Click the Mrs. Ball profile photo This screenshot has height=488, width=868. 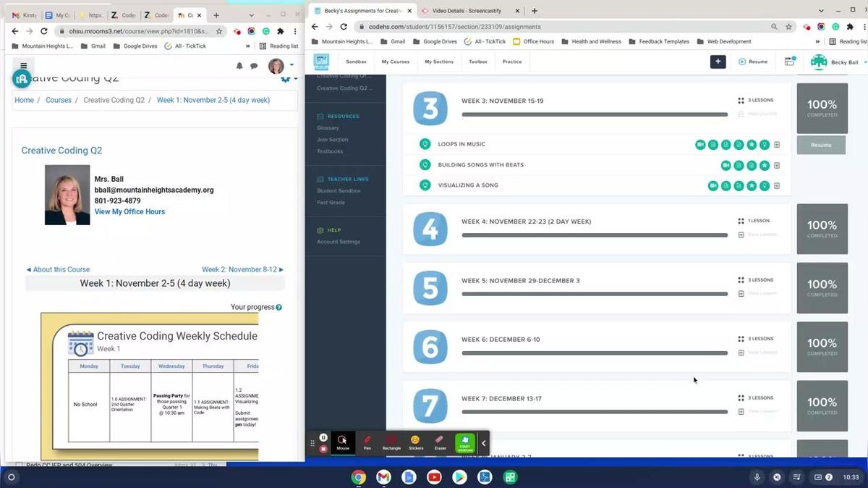tap(67, 195)
